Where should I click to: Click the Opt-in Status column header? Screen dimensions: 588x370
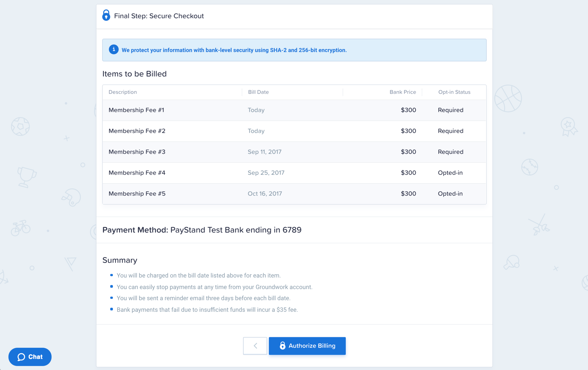[x=454, y=92]
